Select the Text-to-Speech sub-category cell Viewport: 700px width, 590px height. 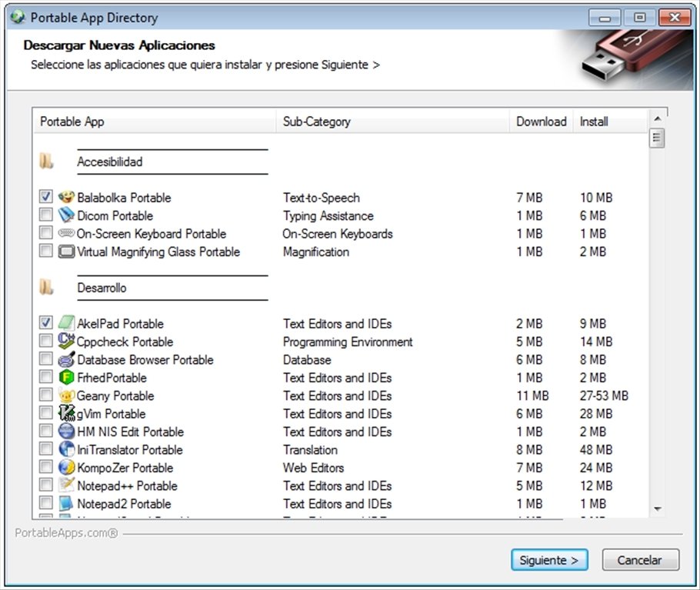click(322, 198)
